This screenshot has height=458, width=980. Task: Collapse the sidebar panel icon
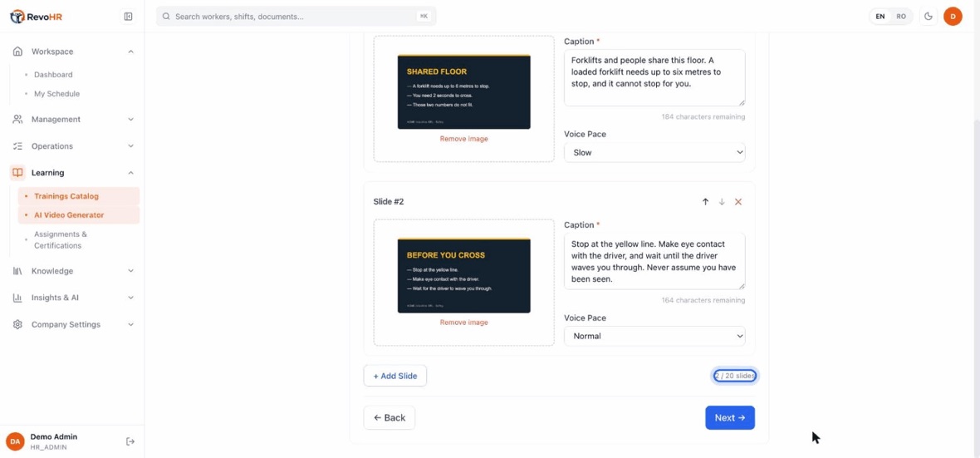128,17
